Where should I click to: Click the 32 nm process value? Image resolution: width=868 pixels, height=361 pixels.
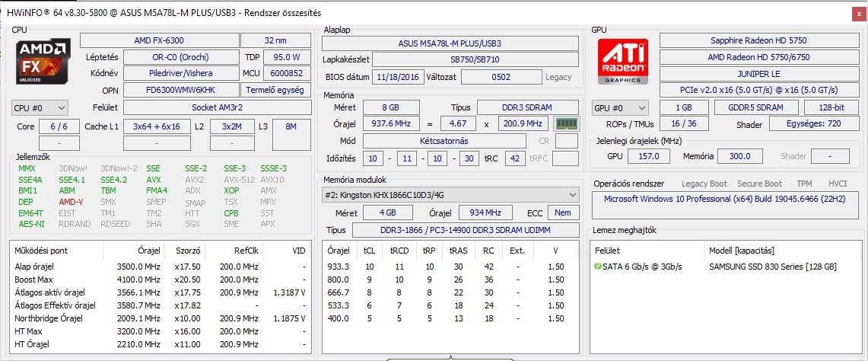[275, 40]
